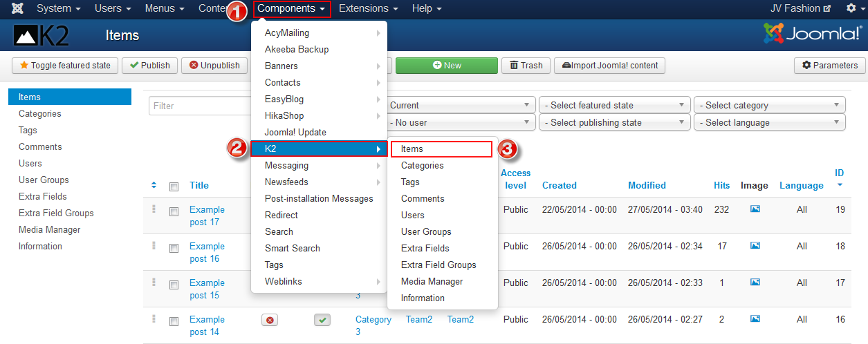
Task: Click the green New button
Action: point(447,66)
